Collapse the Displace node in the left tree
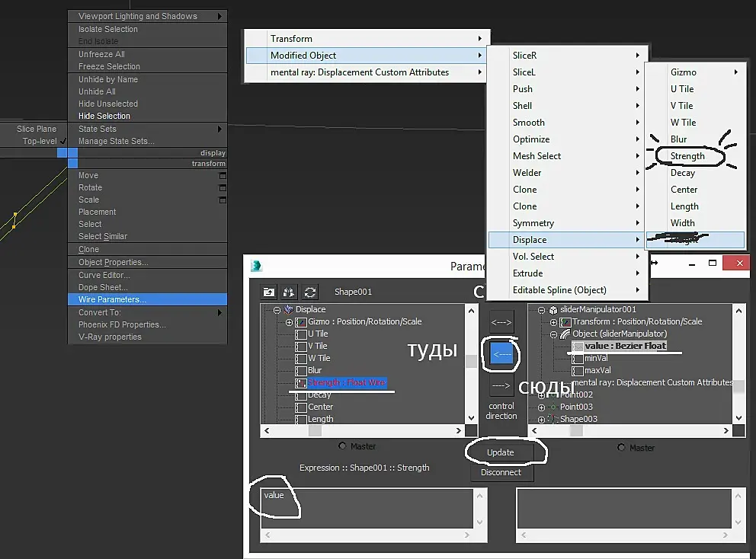Screen dimensions: 756x559 (x=277, y=310)
